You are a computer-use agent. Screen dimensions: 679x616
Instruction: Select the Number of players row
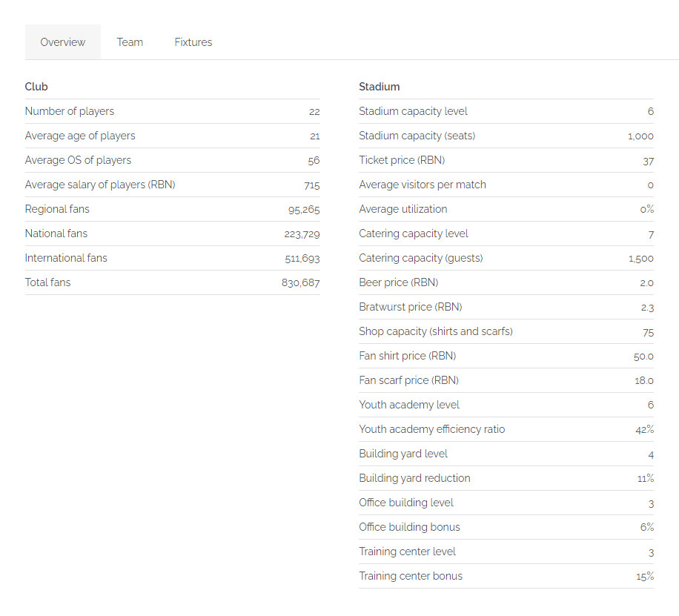pyautogui.click(x=173, y=111)
